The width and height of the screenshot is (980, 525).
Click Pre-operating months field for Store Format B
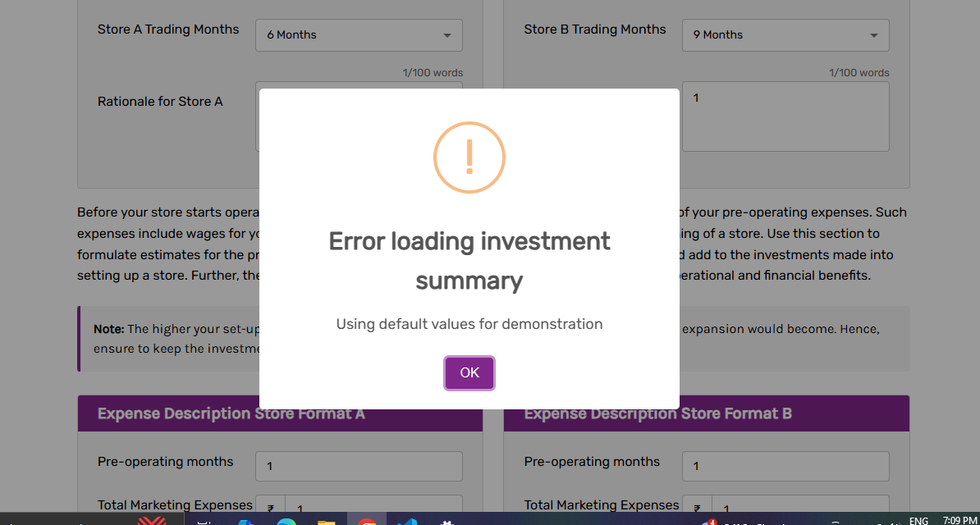tap(785, 466)
